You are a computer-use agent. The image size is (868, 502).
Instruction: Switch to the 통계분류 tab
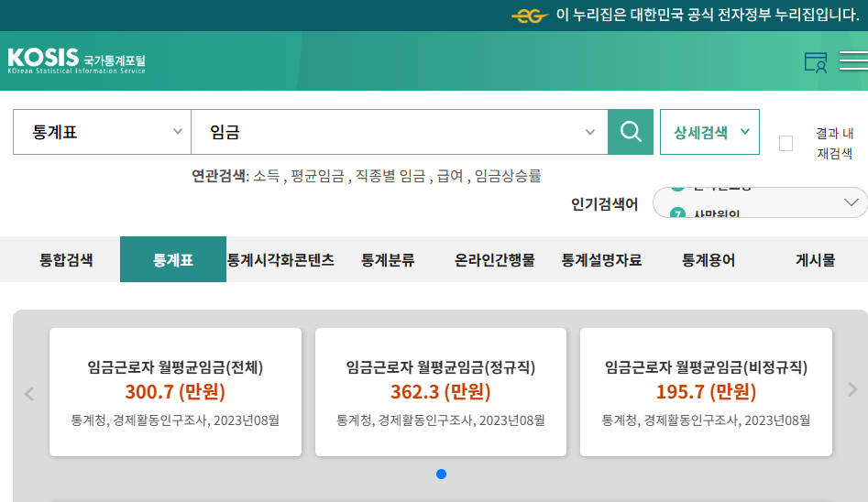(388, 259)
